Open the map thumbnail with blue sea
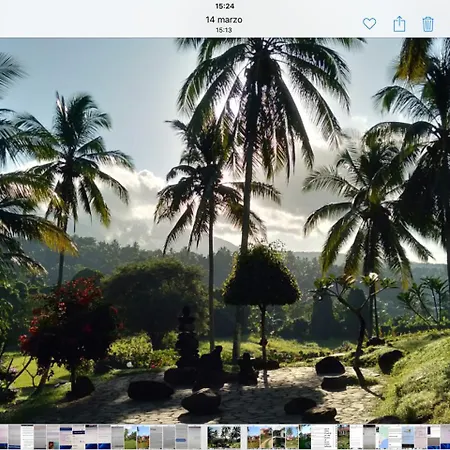The image size is (450, 450). pyautogui.click(x=382, y=437)
